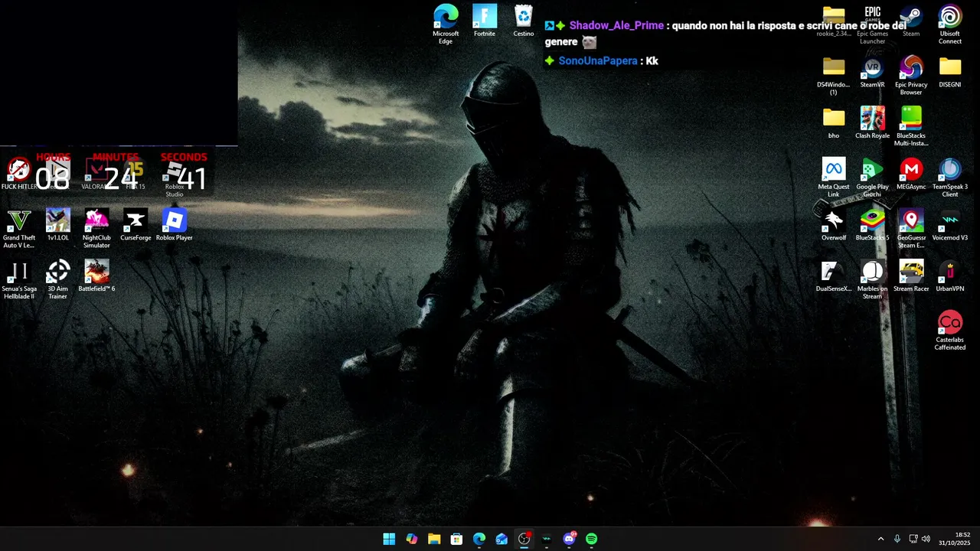980x551 pixels.
Task: Open the network tray icon
Action: [x=913, y=539]
